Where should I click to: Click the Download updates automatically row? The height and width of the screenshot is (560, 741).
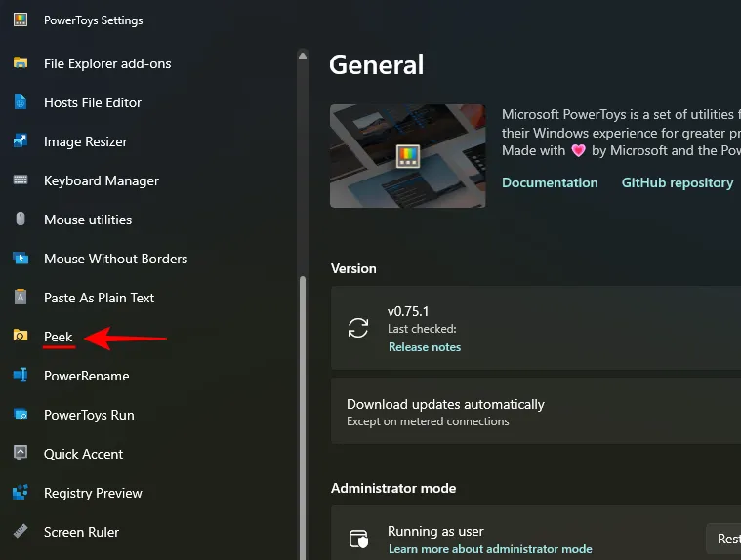pyautogui.click(x=536, y=412)
